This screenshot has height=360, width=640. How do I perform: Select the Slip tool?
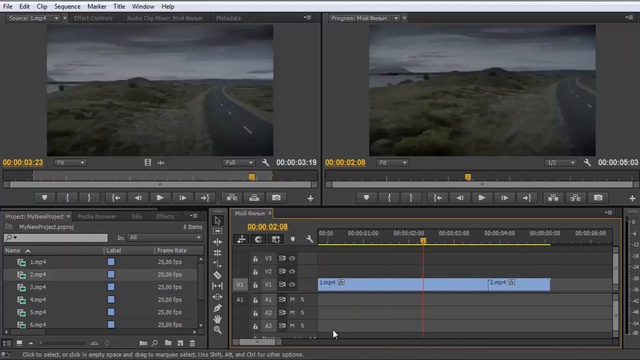tap(217, 286)
